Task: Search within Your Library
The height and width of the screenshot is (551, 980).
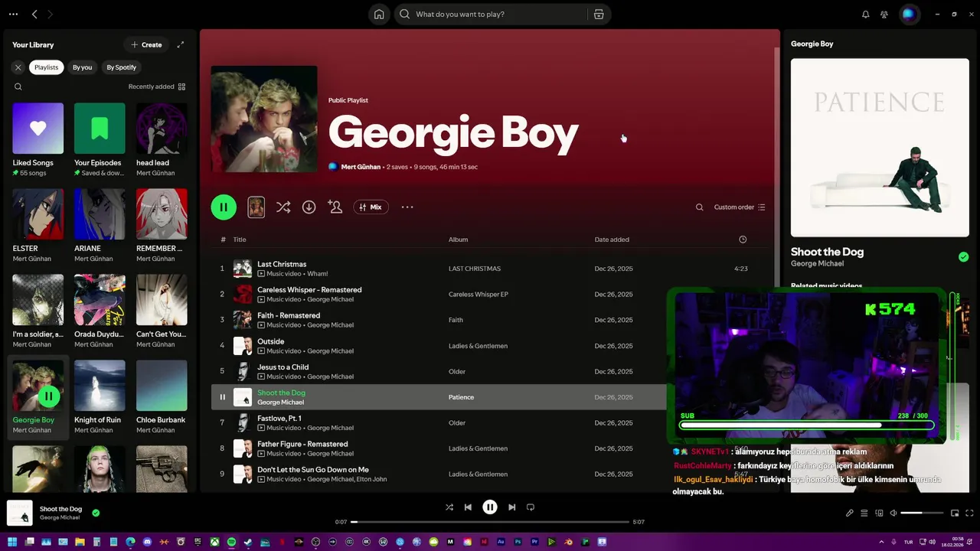Action: (18, 86)
